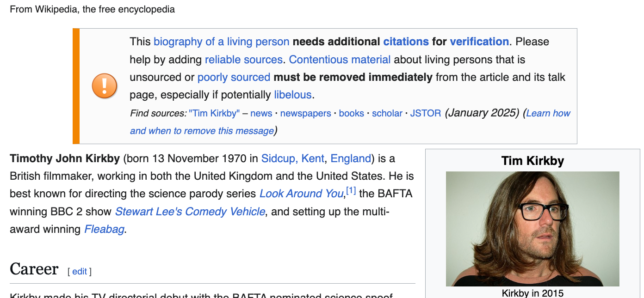Image resolution: width=644 pixels, height=298 pixels.
Task: Edit the Career section
Action: 80,272
